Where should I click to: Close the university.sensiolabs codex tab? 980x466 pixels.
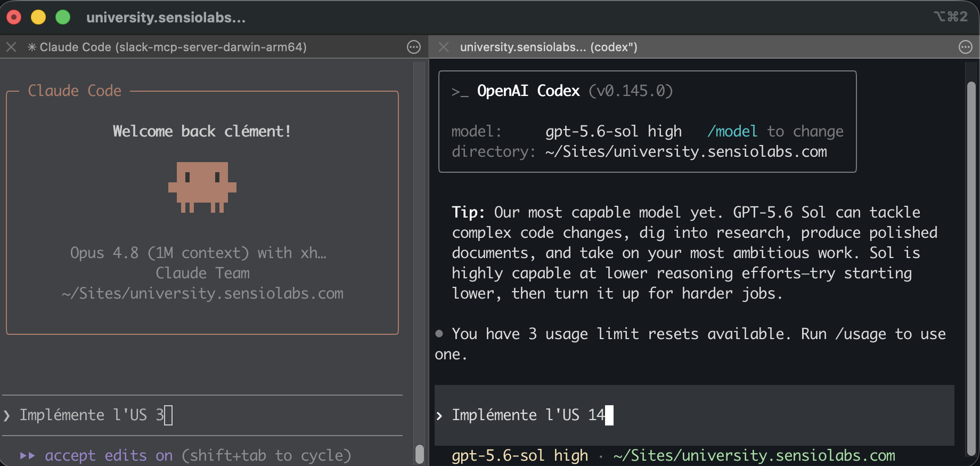point(444,47)
